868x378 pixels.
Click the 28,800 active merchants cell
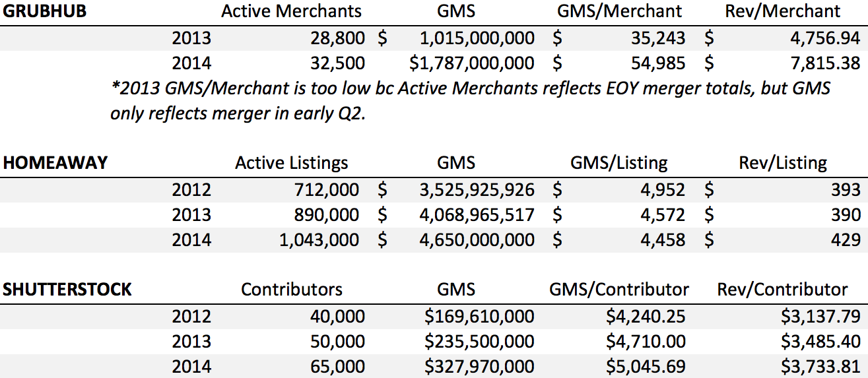(x=335, y=38)
